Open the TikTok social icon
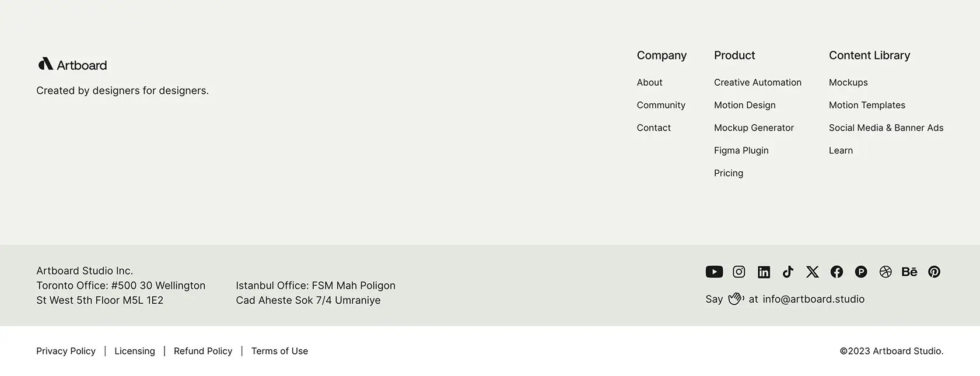Image resolution: width=980 pixels, height=376 pixels. pyautogui.click(x=788, y=272)
